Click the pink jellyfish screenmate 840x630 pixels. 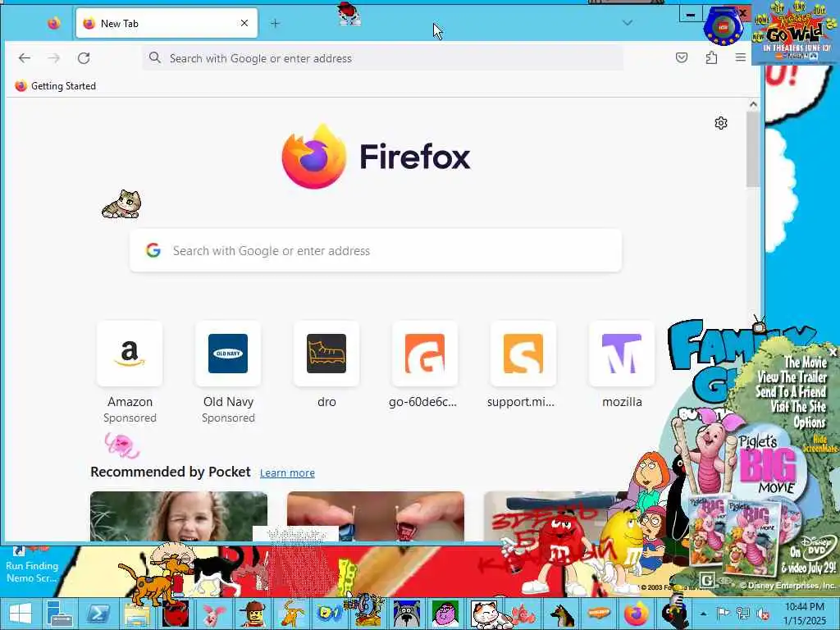[122, 445]
